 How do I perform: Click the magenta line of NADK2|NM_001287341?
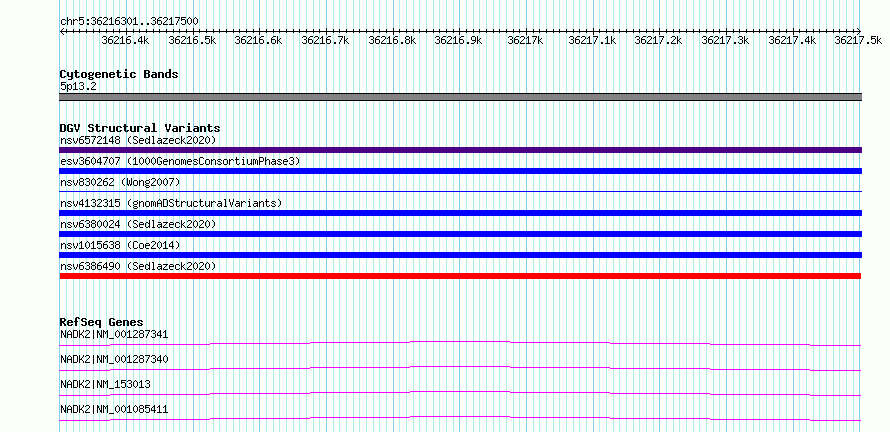tap(460, 343)
